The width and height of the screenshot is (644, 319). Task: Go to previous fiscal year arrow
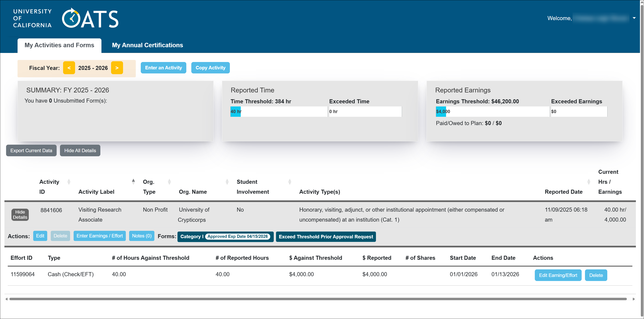pyautogui.click(x=69, y=68)
